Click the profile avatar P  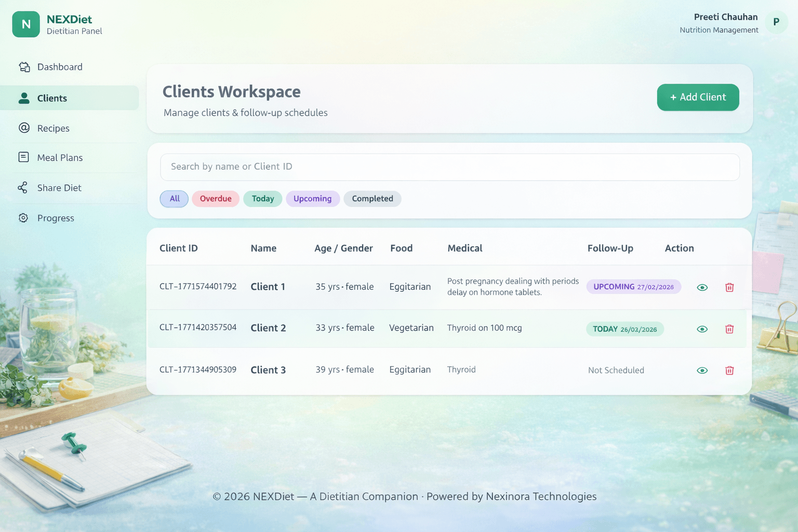776,22
